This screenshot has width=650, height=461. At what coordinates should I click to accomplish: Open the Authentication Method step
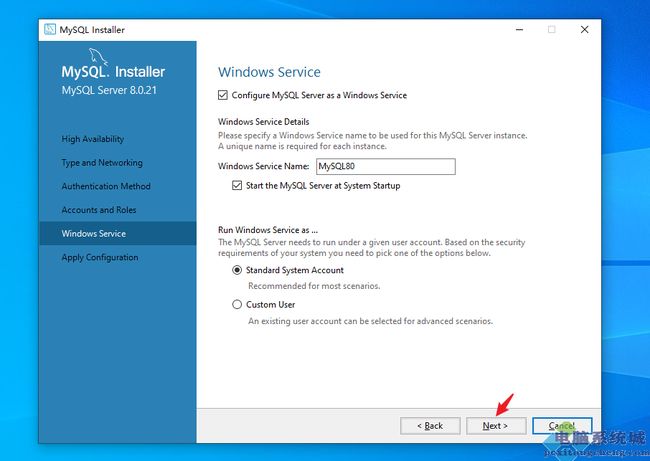pyautogui.click(x=106, y=186)
